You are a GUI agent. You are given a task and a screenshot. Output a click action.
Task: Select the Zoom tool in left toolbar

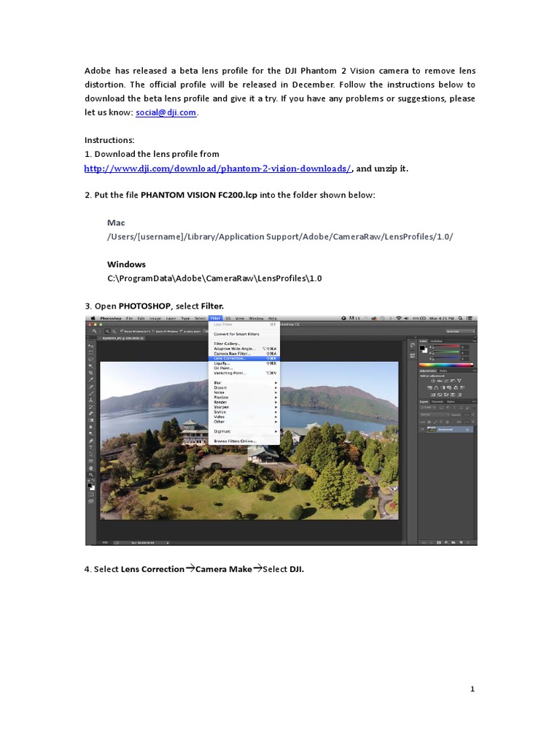click(91, 475)
